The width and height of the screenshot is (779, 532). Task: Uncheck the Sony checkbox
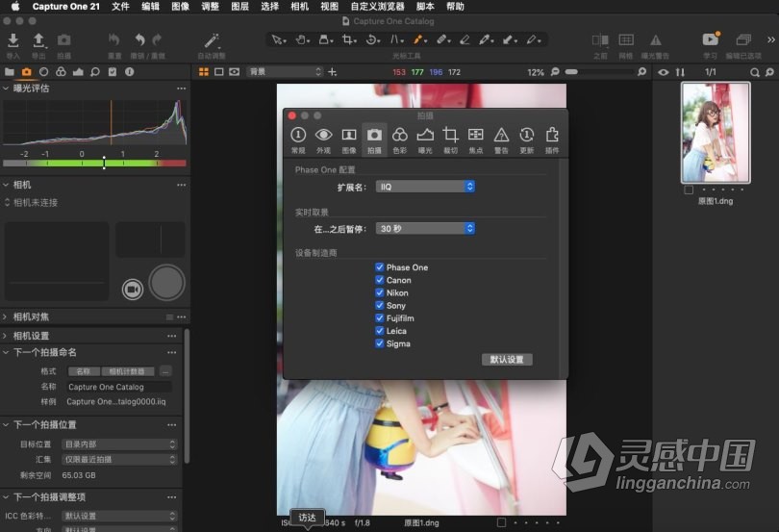pos(380,305)
